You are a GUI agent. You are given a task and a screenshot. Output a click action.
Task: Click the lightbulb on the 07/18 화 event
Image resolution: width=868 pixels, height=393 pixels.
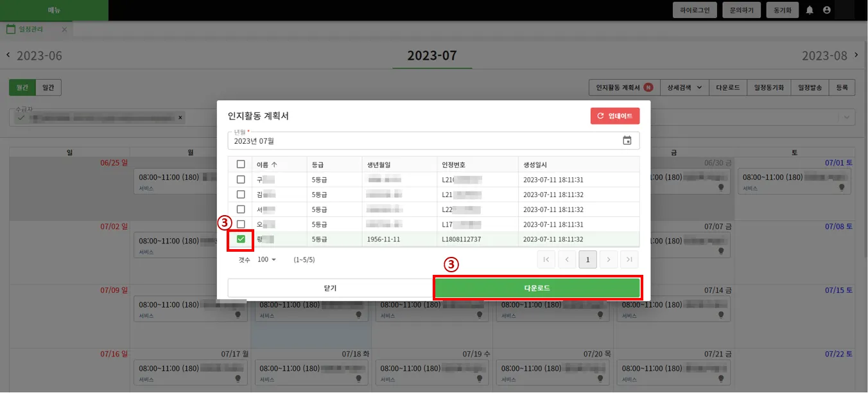(358, 379)
